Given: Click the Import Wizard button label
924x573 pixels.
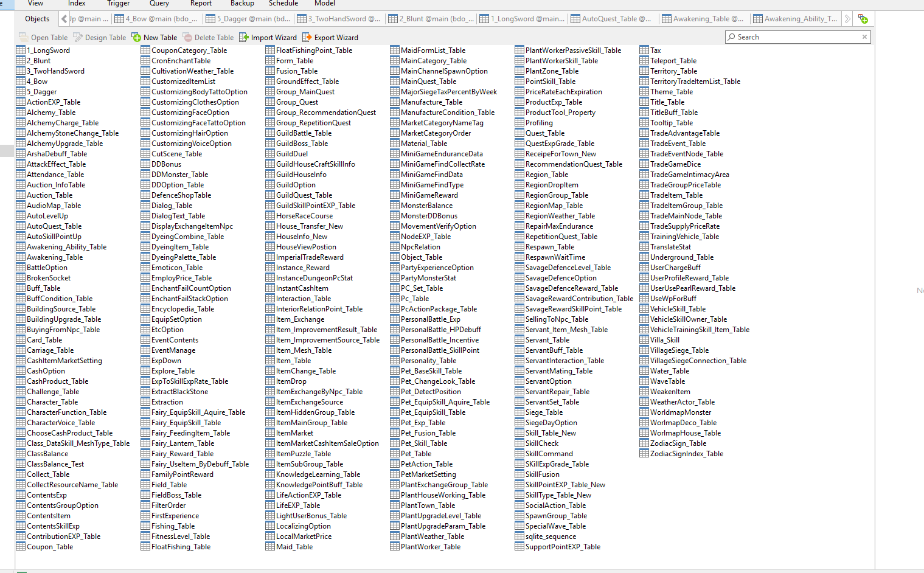Looking at the screenshot, I should [274, 38].
